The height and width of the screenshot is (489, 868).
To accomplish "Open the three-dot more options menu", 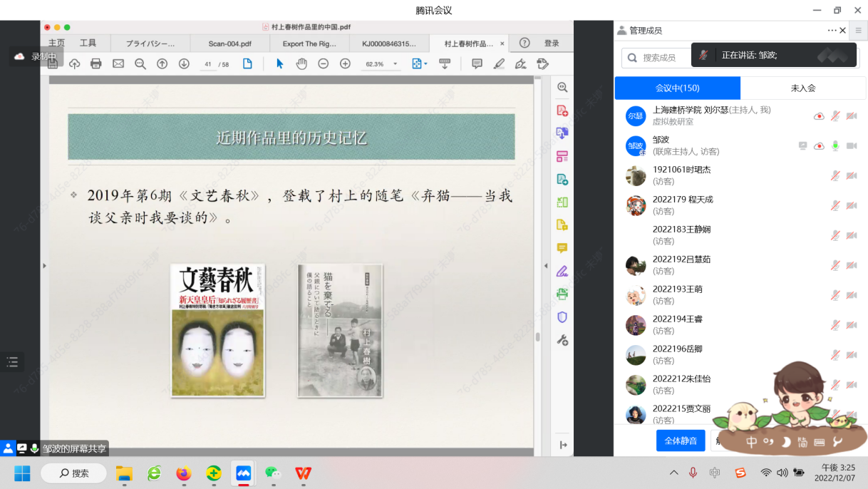I will [832, 31].
